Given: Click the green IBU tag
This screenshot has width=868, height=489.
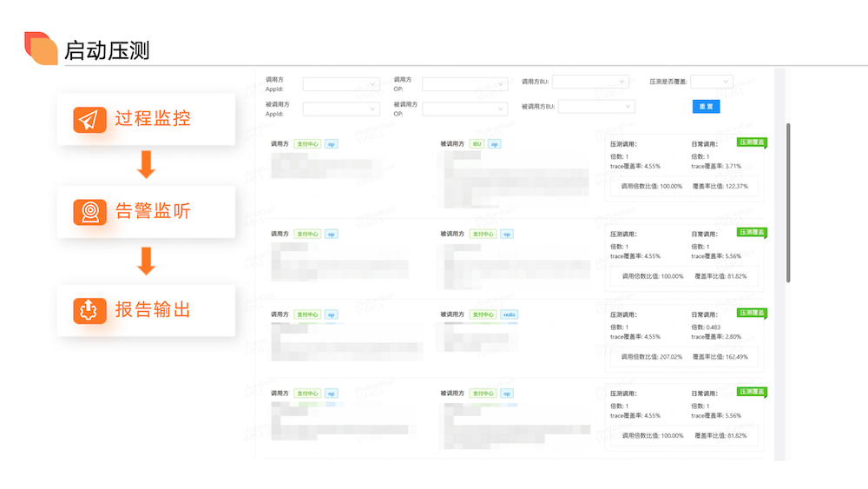Looking at the screenshot, I should point(476,144).
